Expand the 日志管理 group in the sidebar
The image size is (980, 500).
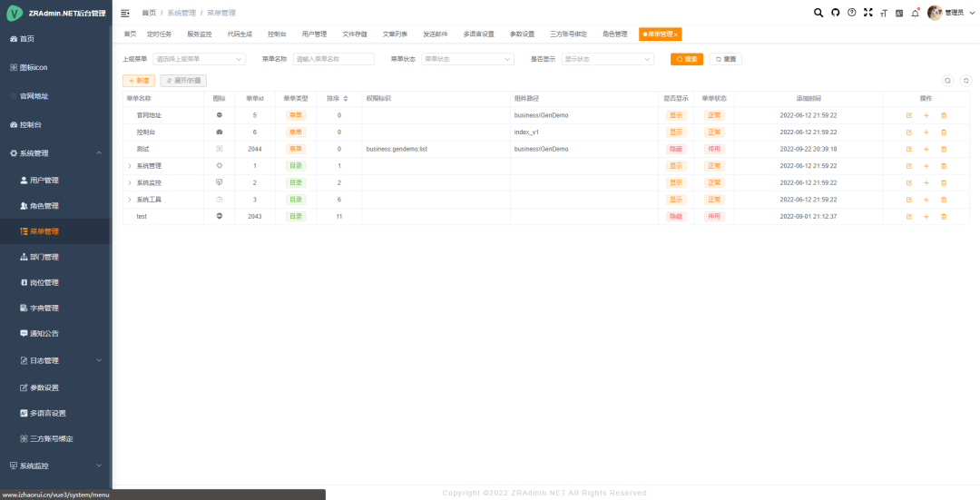(99, 360)
